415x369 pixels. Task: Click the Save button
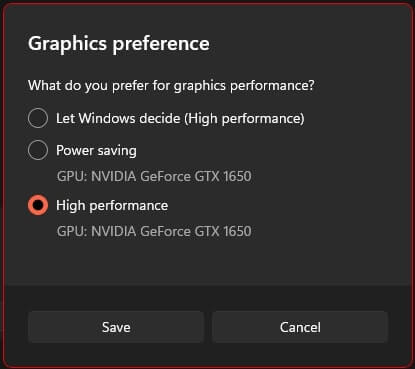[116, 327]
